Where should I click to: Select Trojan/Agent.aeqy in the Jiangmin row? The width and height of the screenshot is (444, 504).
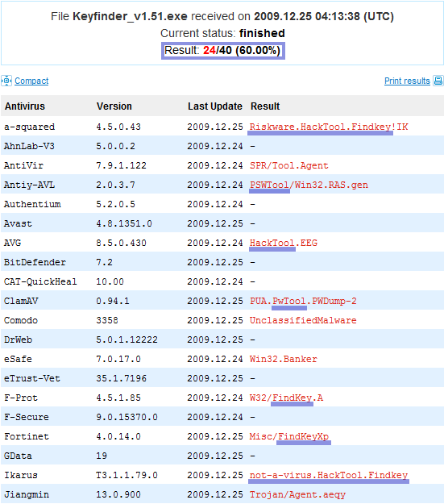click(297, 494)
